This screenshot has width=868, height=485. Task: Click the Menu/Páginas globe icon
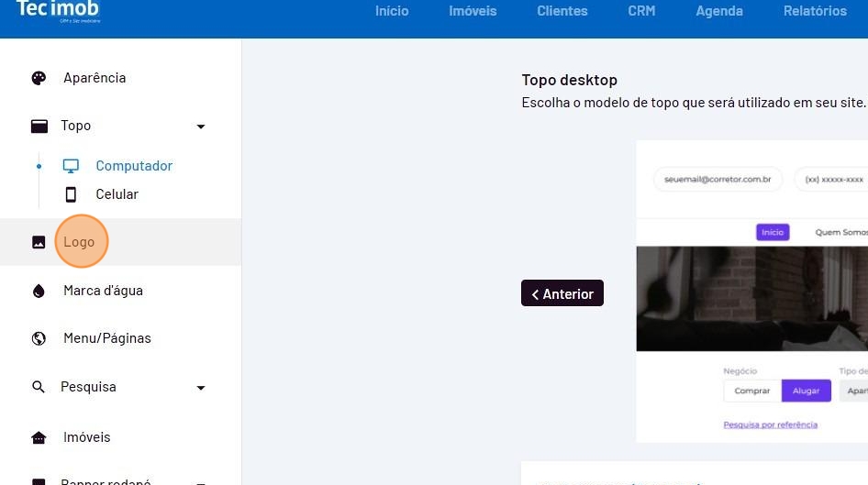pos(39,338)
